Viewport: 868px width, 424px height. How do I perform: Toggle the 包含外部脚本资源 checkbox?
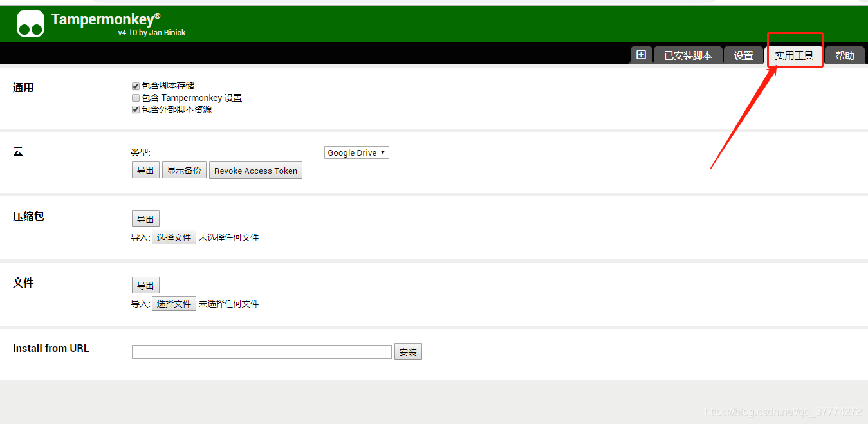[x=136, y=109]
